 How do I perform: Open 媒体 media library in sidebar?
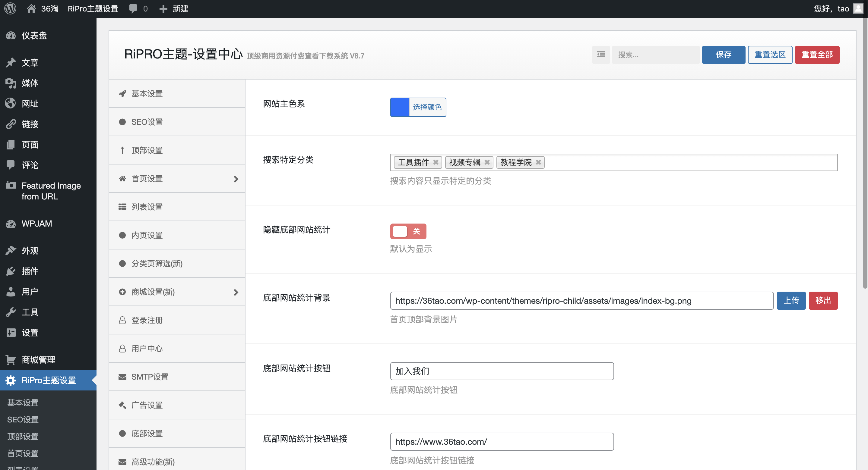click(x=30, y=83)
